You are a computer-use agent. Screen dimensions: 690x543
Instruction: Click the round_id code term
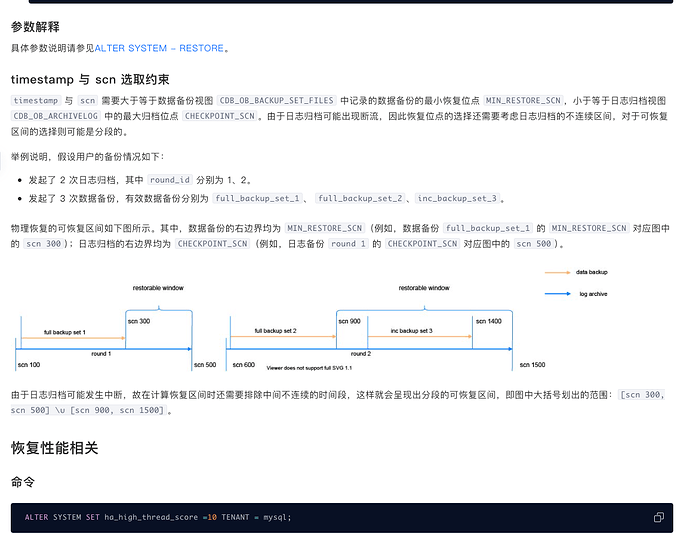pyautogui.click(x=170, y=180)
